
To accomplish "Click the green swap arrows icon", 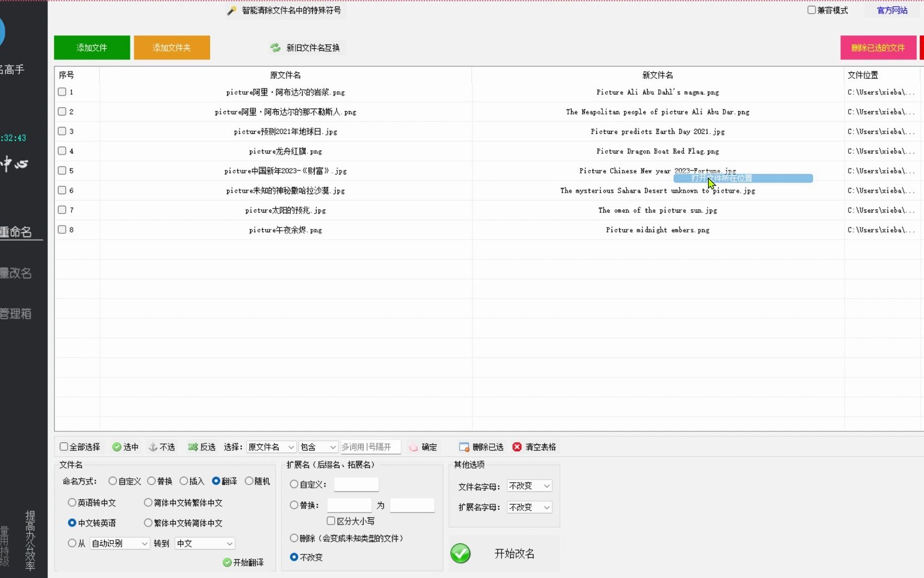I will pos(275,48).
